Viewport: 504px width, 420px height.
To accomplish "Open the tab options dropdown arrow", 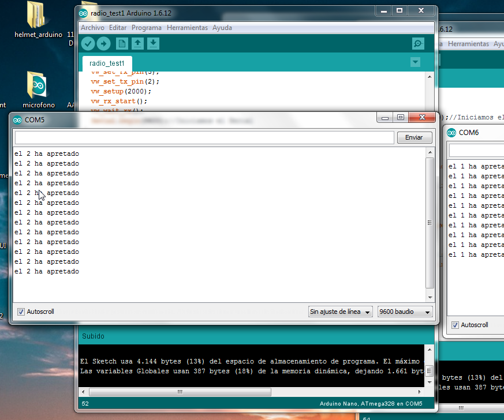I will point(415,62).
